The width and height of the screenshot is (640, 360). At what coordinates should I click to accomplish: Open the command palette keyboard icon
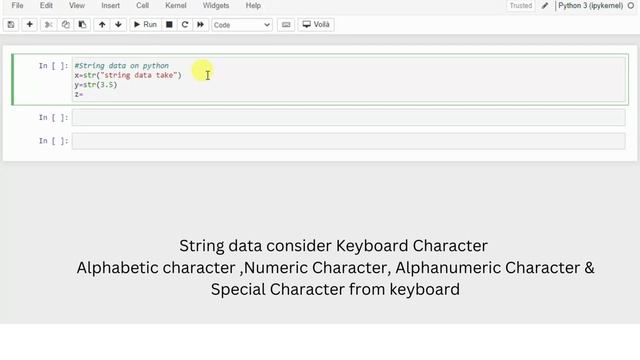(x=286, y=25)
